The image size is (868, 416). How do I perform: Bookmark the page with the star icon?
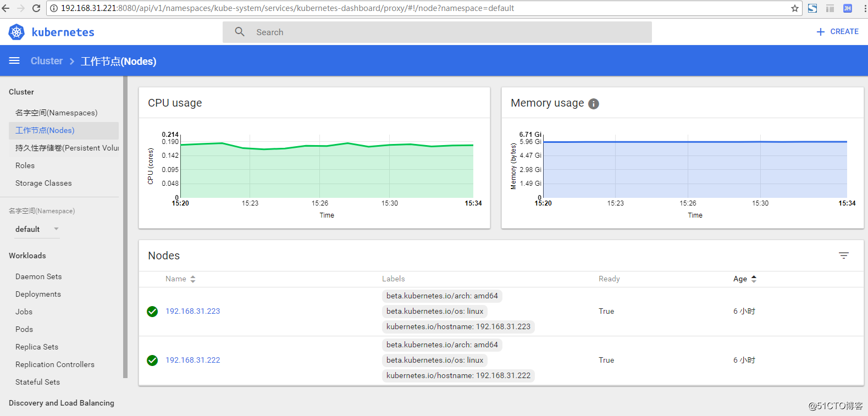click(x=795, y=8)
